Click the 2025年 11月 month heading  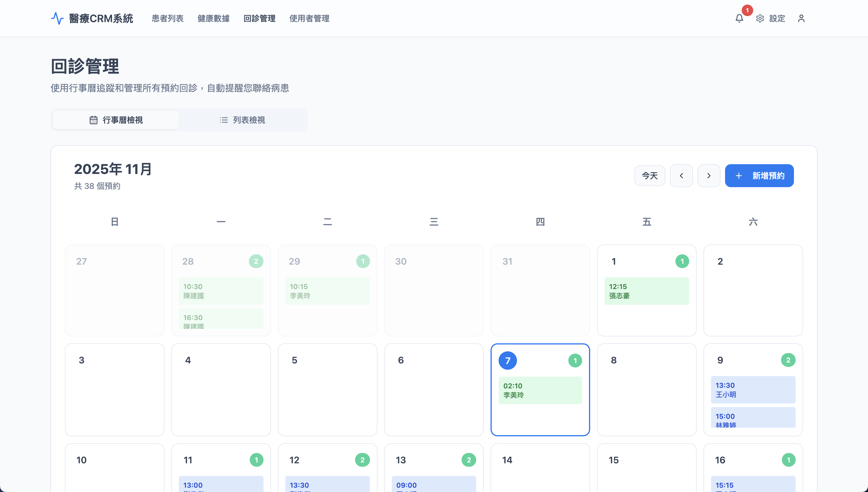113,169
